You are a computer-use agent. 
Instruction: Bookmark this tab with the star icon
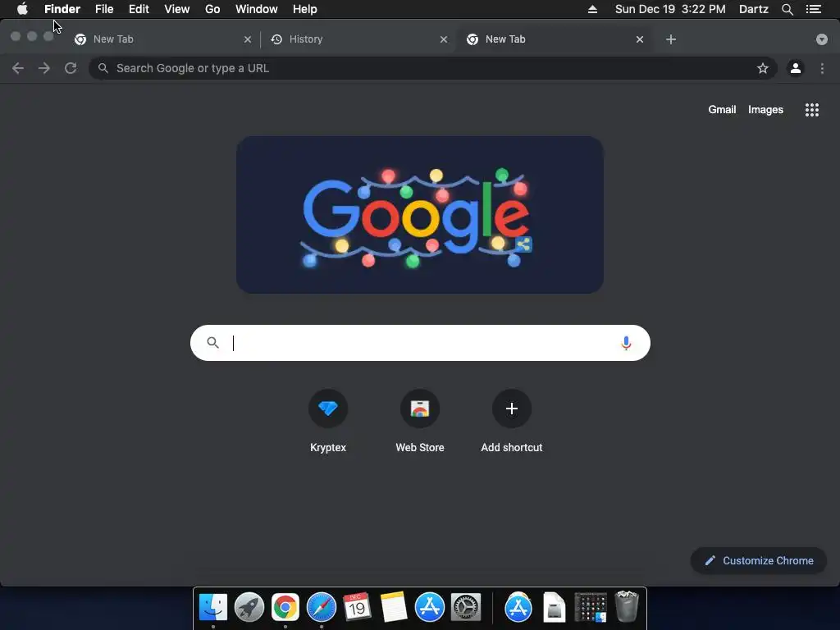[762, 68]
